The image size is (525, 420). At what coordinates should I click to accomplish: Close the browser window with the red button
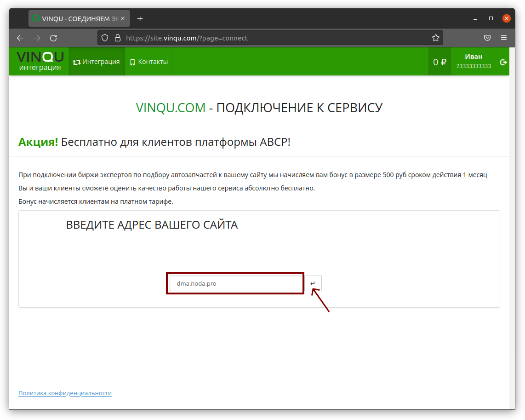[x=507, y=18]
